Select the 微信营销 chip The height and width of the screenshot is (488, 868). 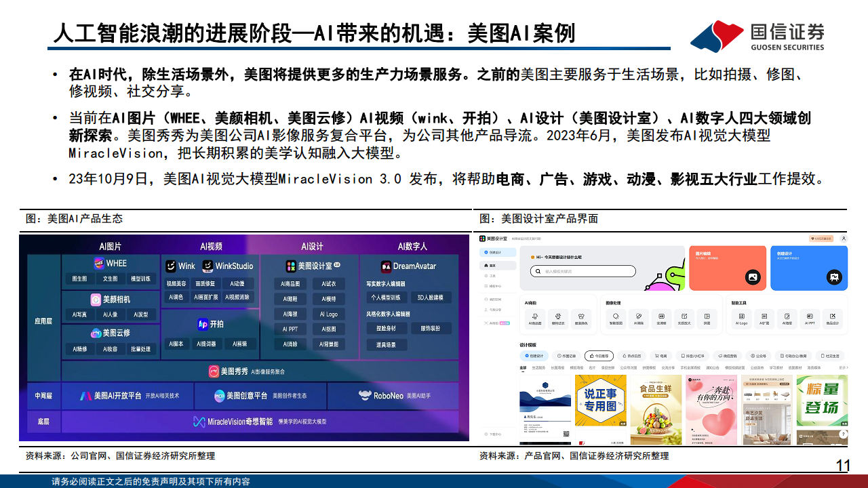coord(727,355)
